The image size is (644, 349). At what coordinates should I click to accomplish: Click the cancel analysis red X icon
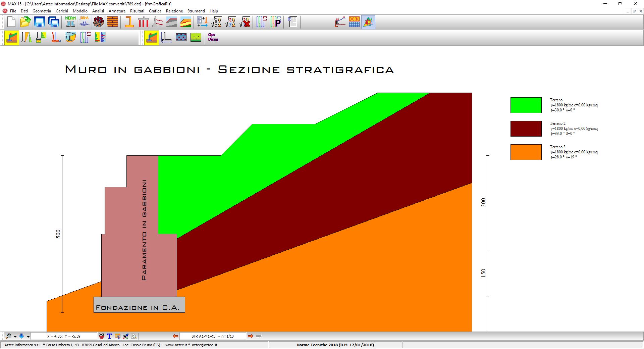[245, 22]
